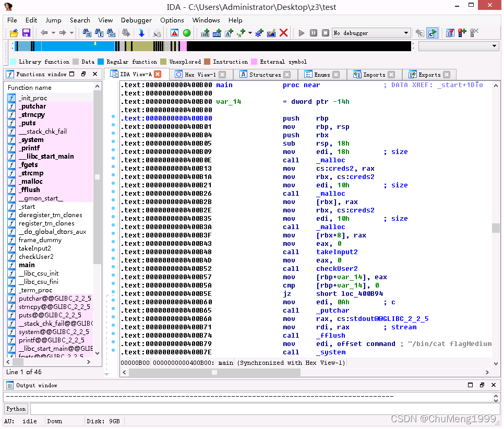Follow the _system call reference
504x429 pixels.
tap(331, 352)
